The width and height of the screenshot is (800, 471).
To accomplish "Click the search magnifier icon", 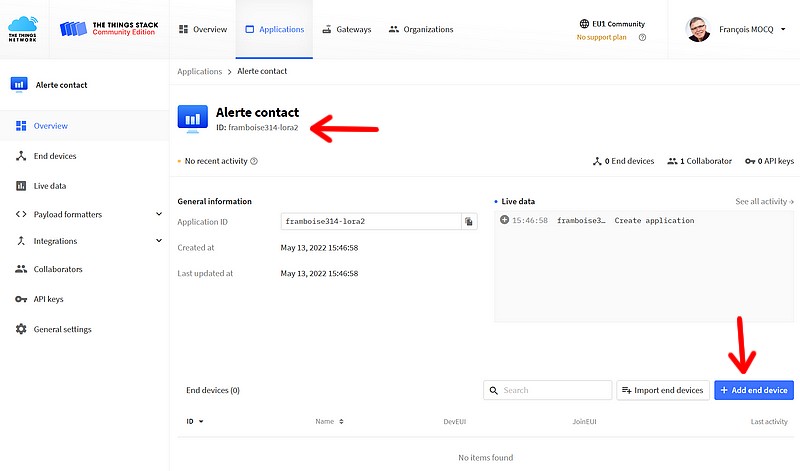I will (493, 390).
